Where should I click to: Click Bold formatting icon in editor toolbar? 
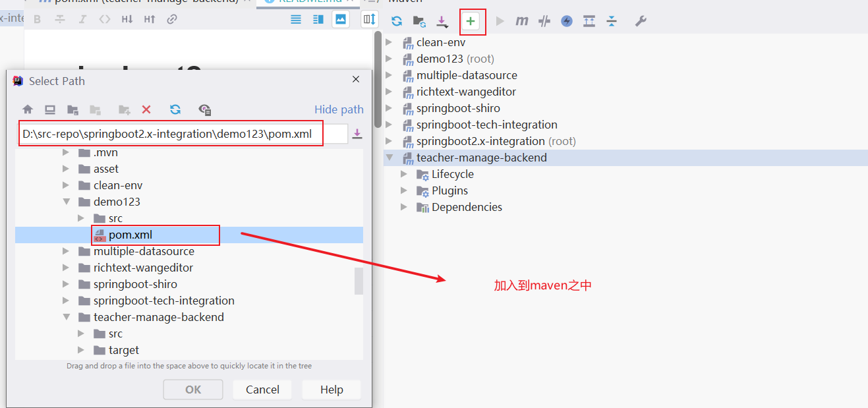tap(37, 19)
